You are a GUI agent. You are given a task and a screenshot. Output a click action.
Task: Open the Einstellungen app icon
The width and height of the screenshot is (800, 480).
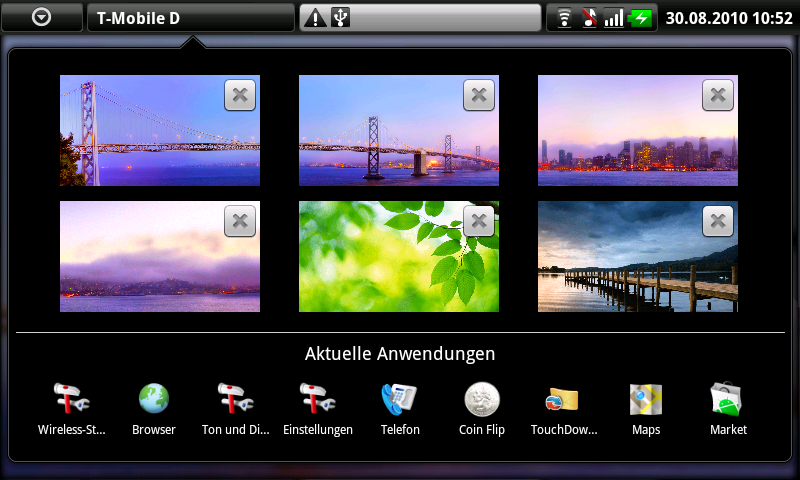[x=318, y=401]
